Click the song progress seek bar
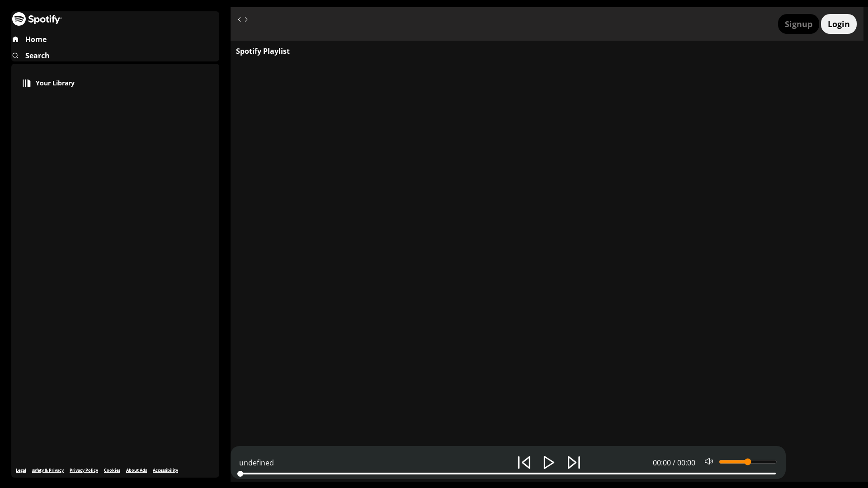Screen dimensions: 868x488 [x=507, y=474]
